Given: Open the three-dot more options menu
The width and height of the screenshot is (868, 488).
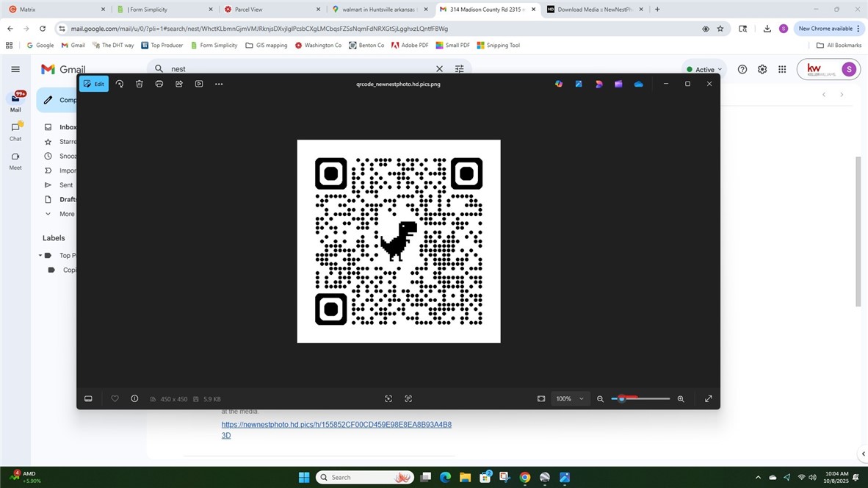Looking at the screenshot, I should tap(219, 84).
